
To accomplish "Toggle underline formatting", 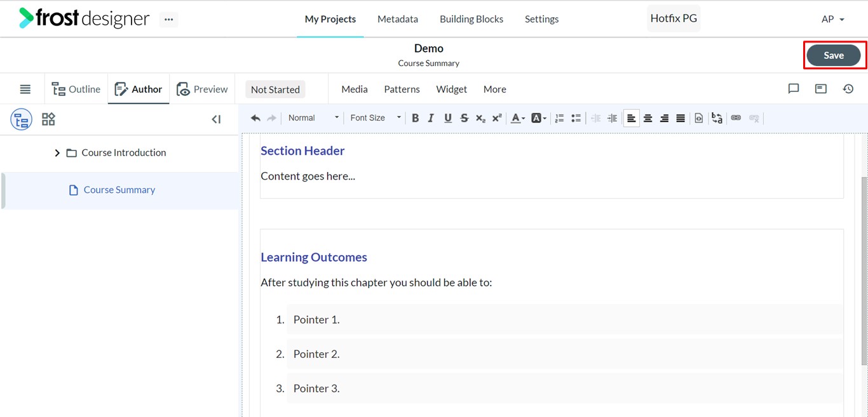I will tap(447, 118).
